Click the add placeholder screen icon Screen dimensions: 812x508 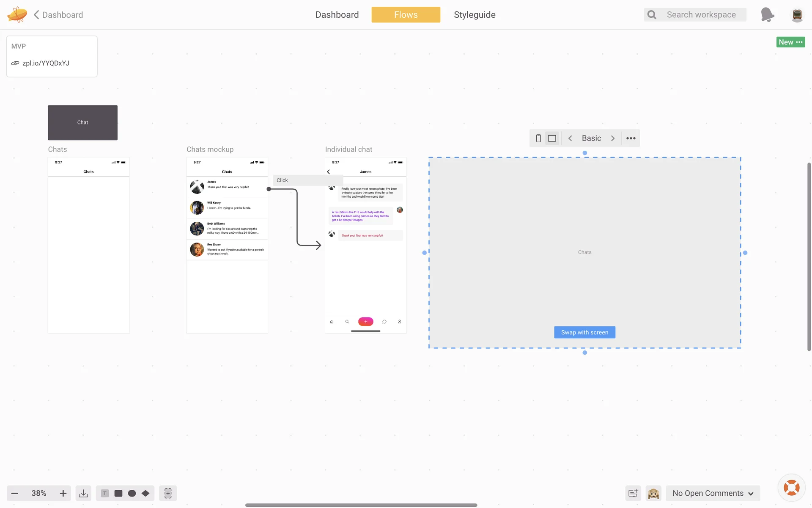[x=168, y=493]
